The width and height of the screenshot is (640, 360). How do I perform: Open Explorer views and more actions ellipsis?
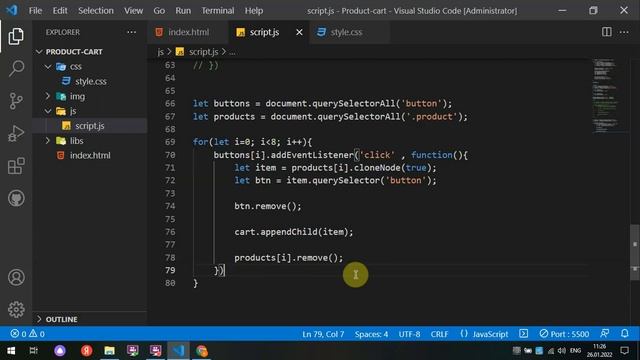coord(131,32)
